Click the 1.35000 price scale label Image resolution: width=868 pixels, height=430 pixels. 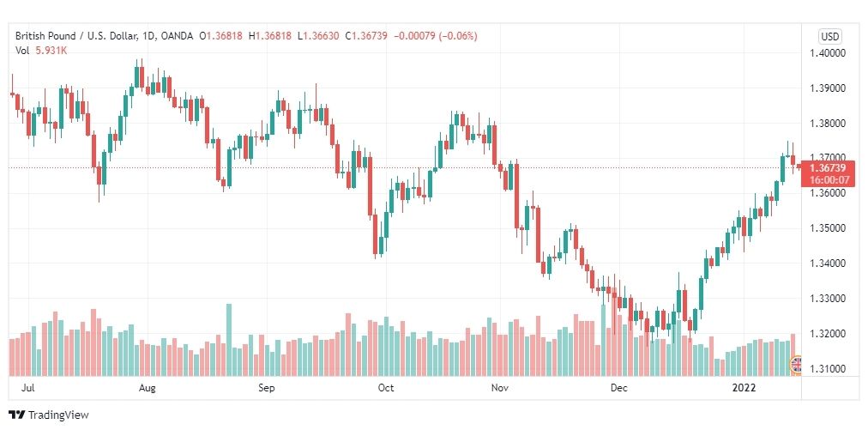click(x=828, y=228)
